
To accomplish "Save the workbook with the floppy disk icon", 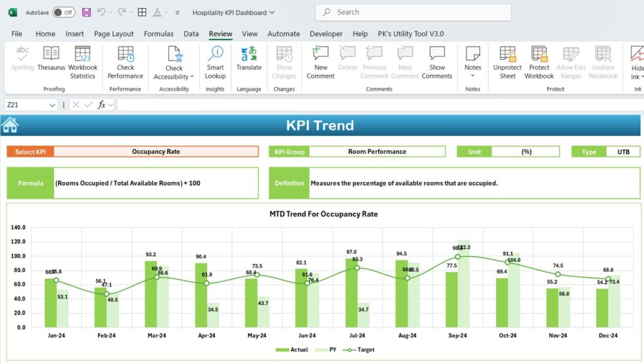I will pos(86,13).
